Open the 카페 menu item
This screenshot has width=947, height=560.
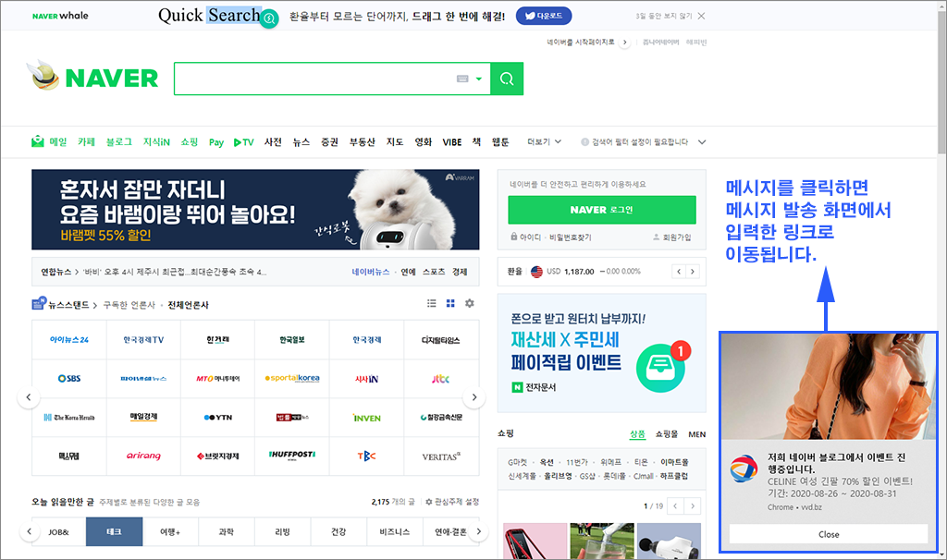pyautogui.click(x=86, y=141)
